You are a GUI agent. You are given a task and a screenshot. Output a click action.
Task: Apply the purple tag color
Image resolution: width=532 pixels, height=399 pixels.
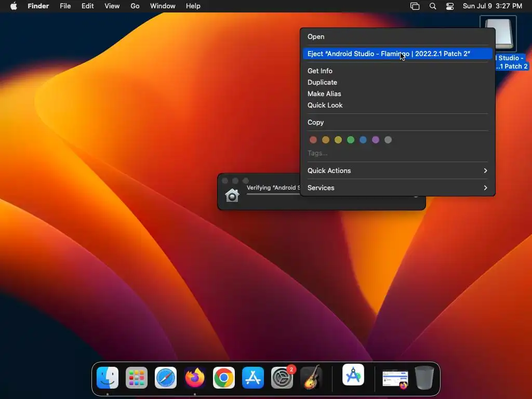pyautogui.click(x=376, y=140)
